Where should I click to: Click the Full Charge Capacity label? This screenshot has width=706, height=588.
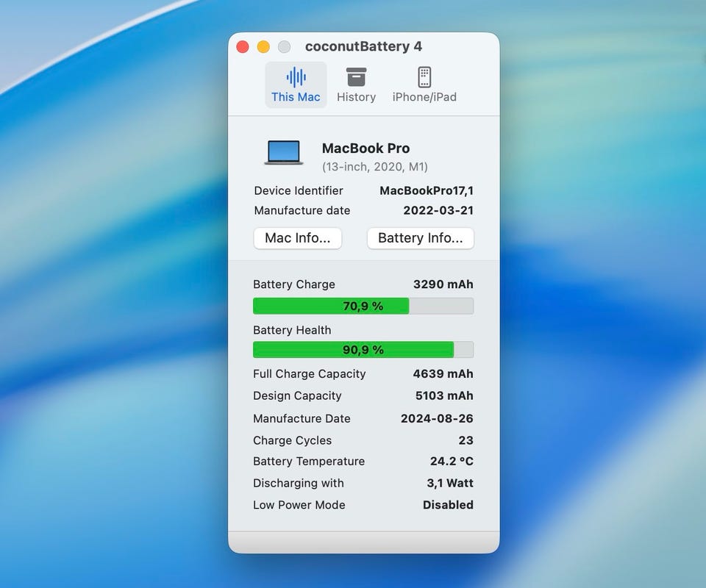pyautogui.click(x=310, y=374)
